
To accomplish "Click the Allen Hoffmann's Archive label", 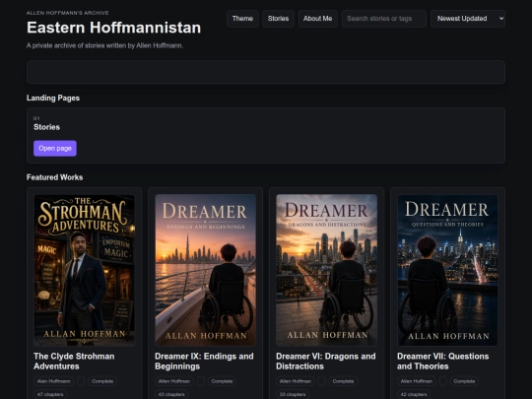I will (68, 13).
